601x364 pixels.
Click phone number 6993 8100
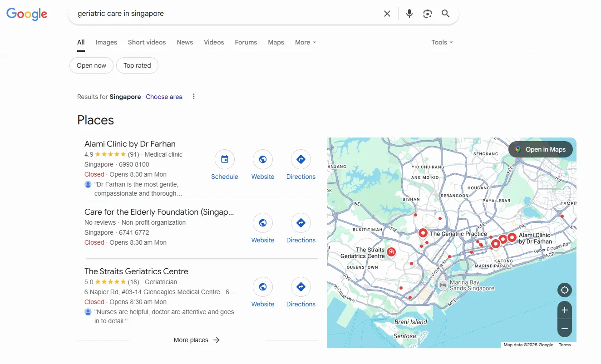tap(134, 164)
